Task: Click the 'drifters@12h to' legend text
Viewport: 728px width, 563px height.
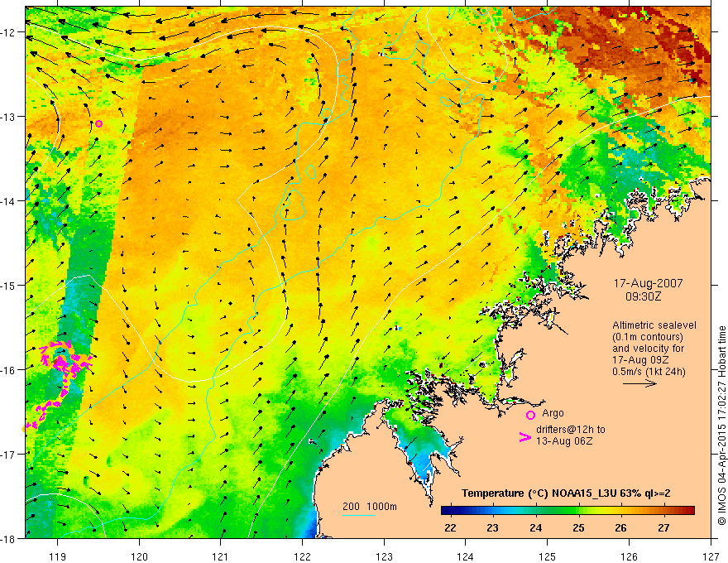Action: pos(571,430)
